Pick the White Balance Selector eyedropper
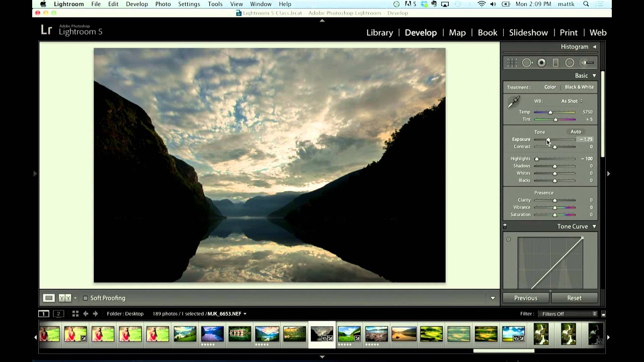Screen dimensions: 644x362 pos(513,102)
